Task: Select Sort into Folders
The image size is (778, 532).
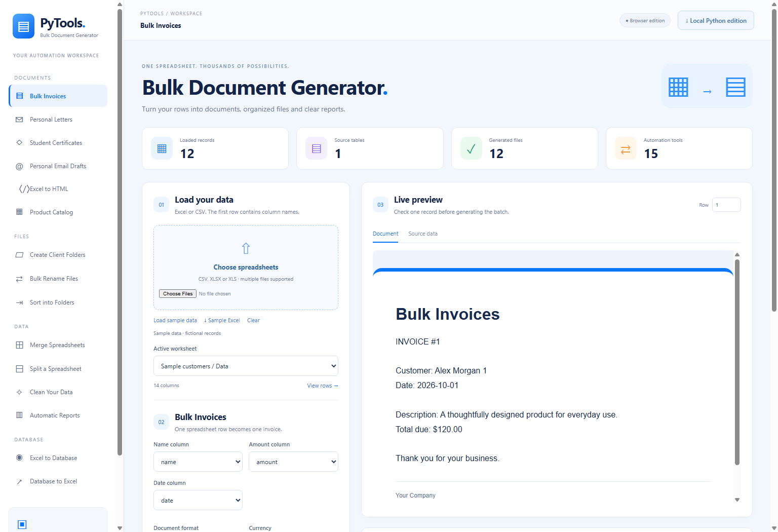Action: click(x=58, y=302)
